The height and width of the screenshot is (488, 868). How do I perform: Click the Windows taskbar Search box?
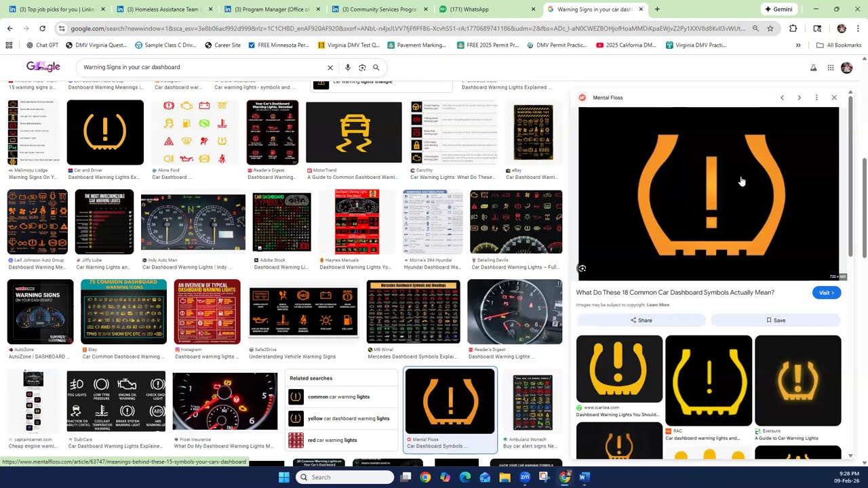click(x=344, y=477)
